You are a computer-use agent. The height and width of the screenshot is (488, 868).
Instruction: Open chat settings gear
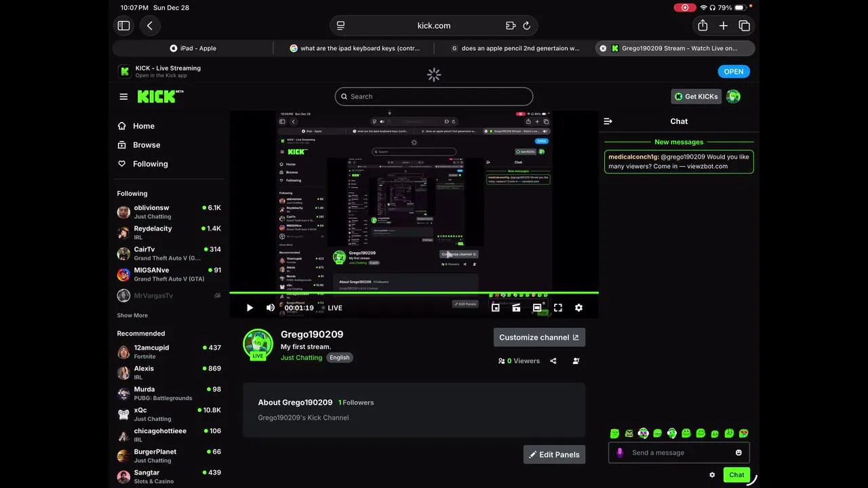click(712, 475)
